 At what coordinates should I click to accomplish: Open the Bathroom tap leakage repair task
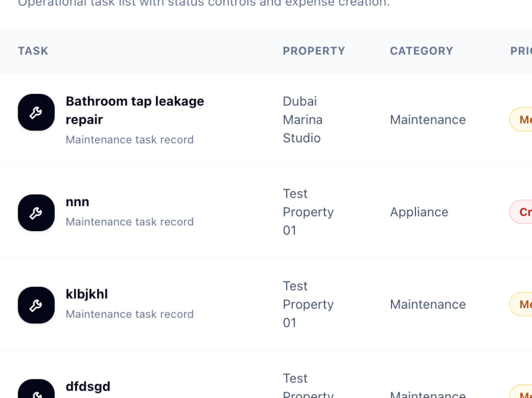(135, 110)
